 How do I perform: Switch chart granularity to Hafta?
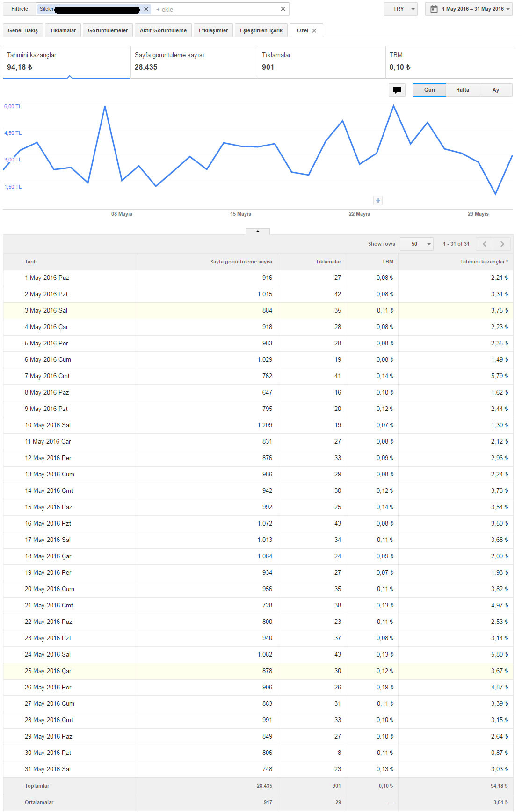pos(462,90)
